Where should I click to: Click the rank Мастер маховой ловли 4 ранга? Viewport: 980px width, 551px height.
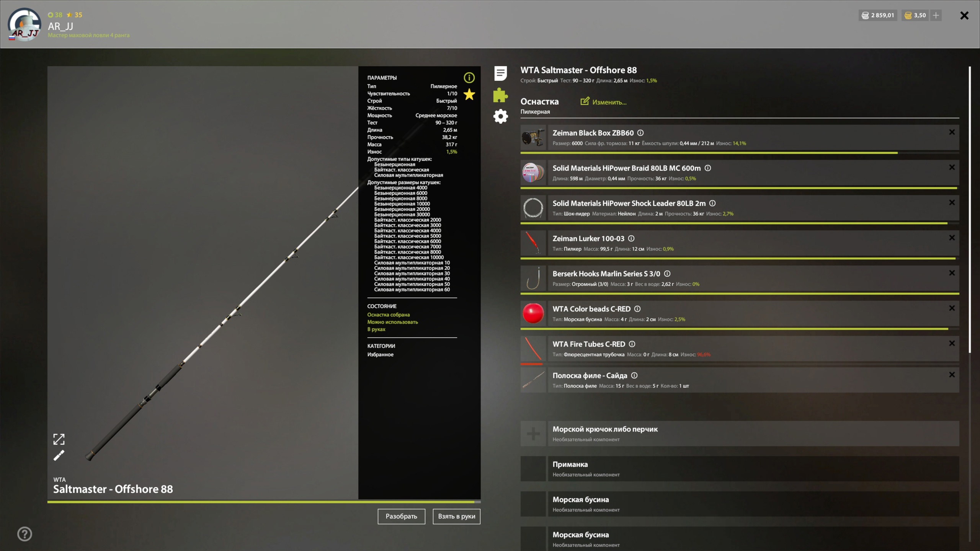pyautogui.click(x=88, y=35)
